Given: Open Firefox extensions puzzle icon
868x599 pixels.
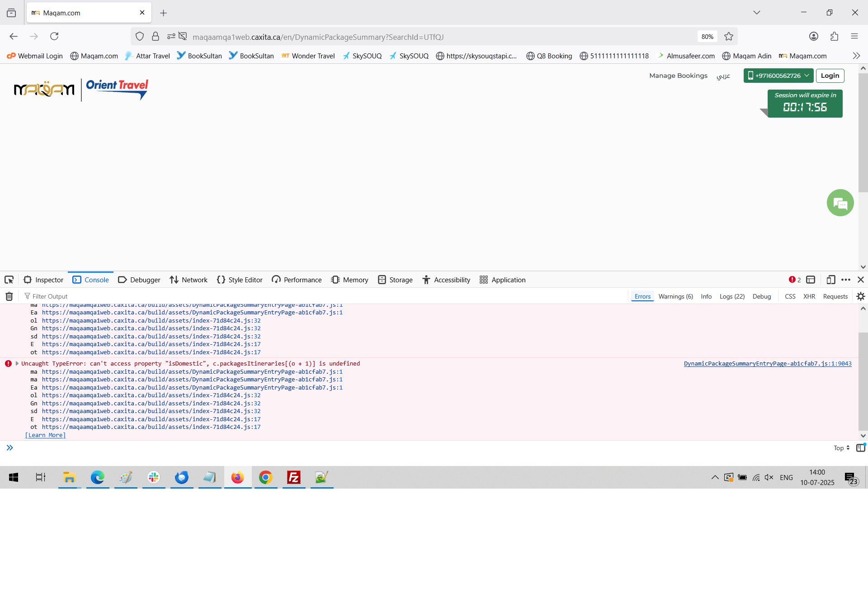Looking at the screenshot, I should point(834,37).
